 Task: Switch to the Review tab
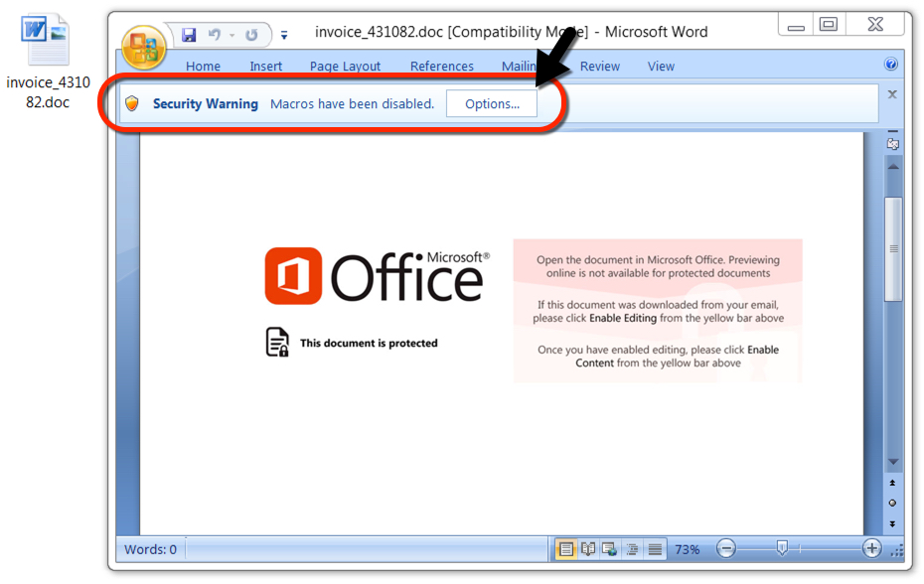(x=600, y=66)
